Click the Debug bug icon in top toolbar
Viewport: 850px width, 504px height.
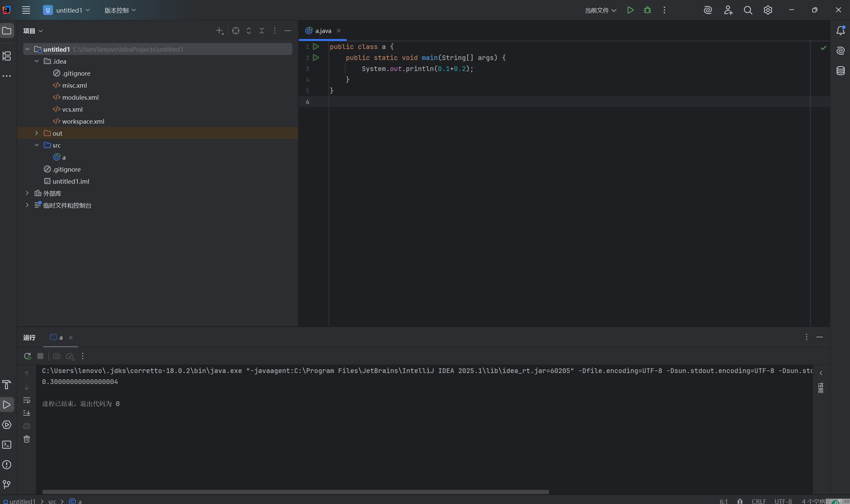click(647, 10)
